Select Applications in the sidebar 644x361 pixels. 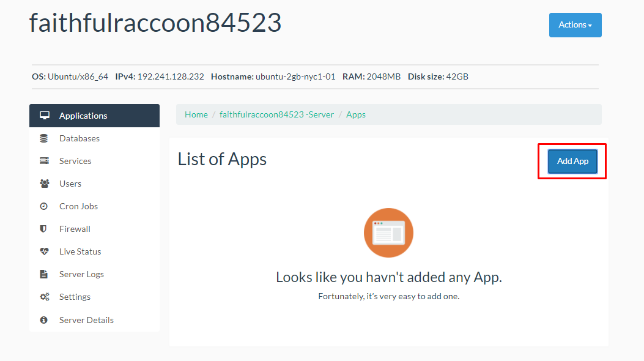click(83, 115)
